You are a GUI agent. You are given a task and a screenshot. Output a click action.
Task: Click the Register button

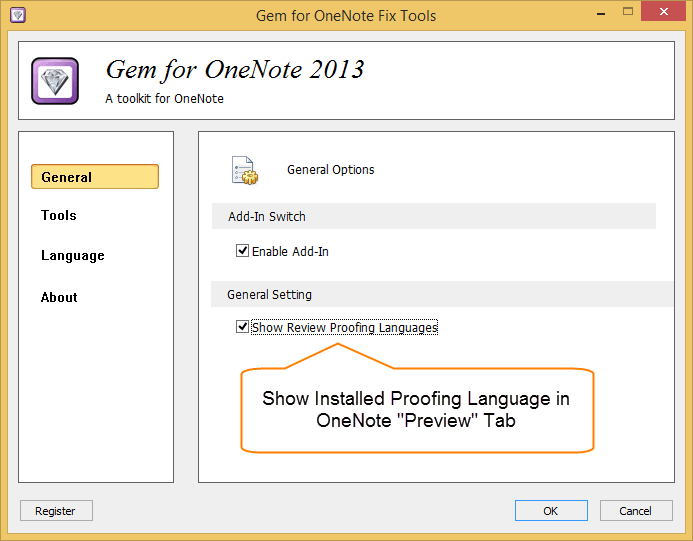(56, 511)
